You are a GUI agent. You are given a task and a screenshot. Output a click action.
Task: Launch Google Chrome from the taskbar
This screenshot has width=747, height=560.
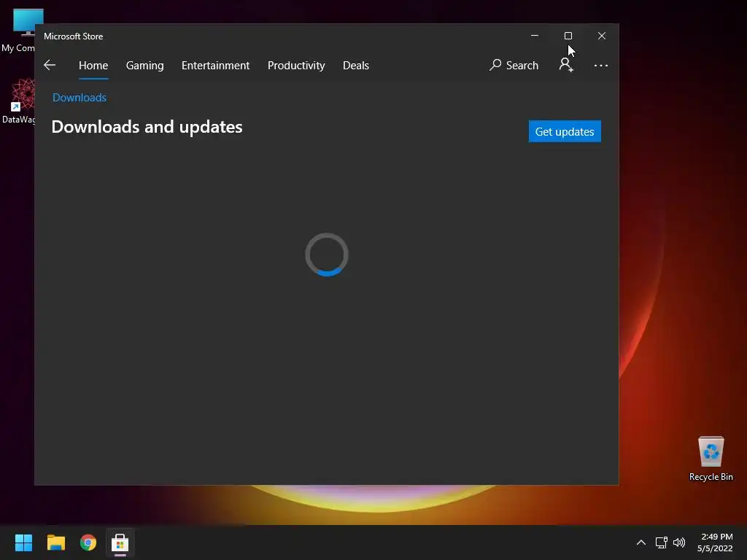coord(88,542)
